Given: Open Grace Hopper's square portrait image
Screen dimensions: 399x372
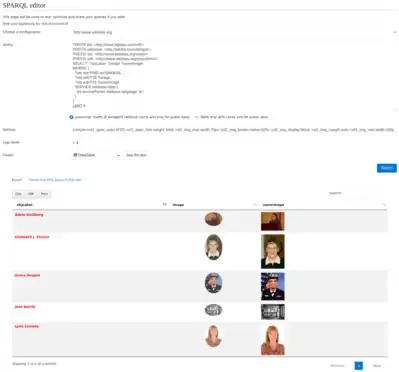Looking at the screenshot, I should click(x=273, y=286).
